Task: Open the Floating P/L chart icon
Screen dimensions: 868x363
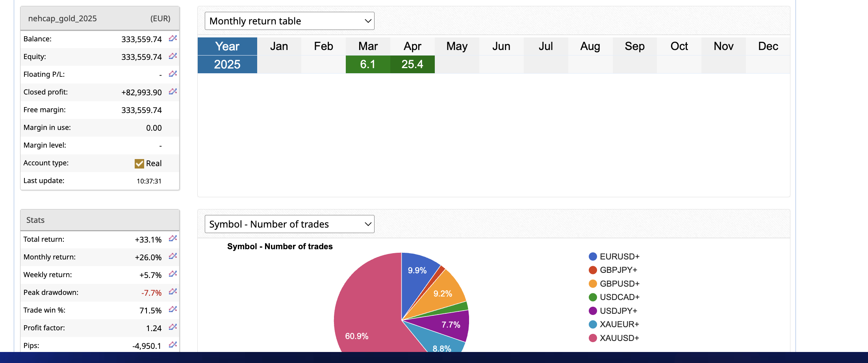Action: 172,74
